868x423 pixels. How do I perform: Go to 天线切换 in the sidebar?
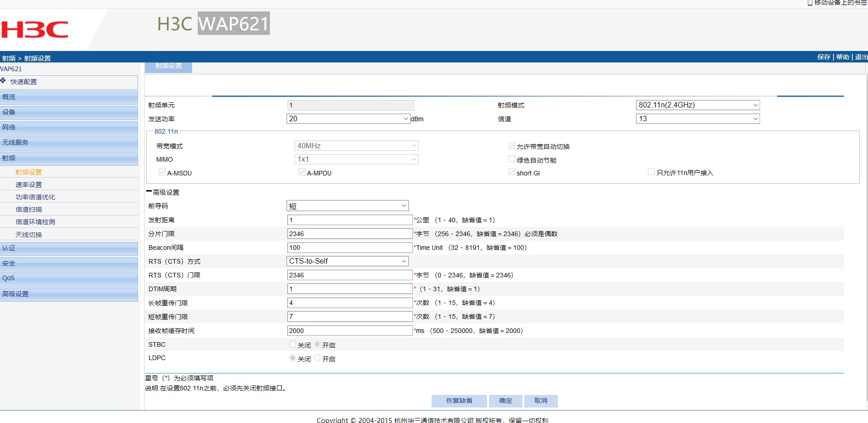29,235
